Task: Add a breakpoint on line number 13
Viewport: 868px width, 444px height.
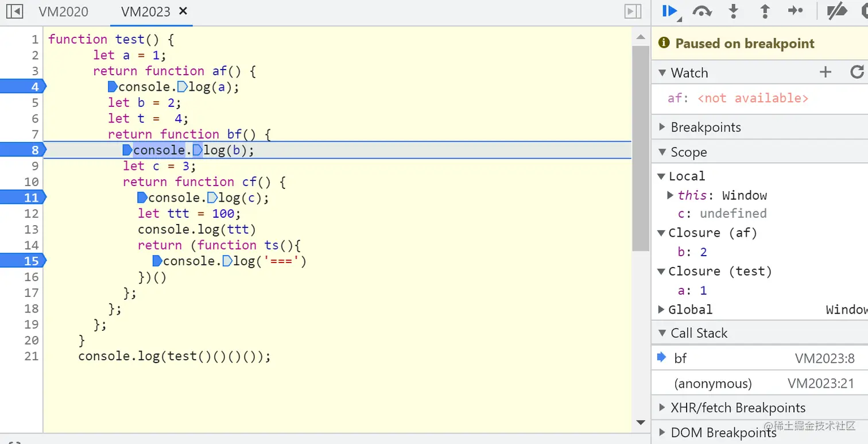Action: point(32,229)
